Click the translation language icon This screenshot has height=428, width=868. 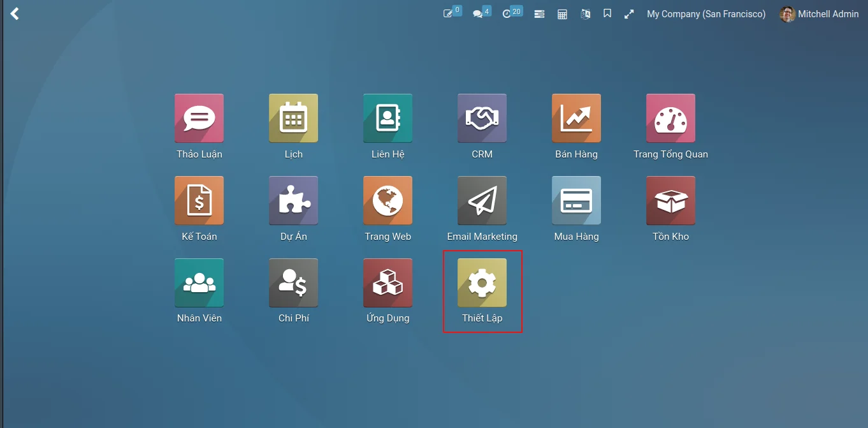(x=586, y=14)
